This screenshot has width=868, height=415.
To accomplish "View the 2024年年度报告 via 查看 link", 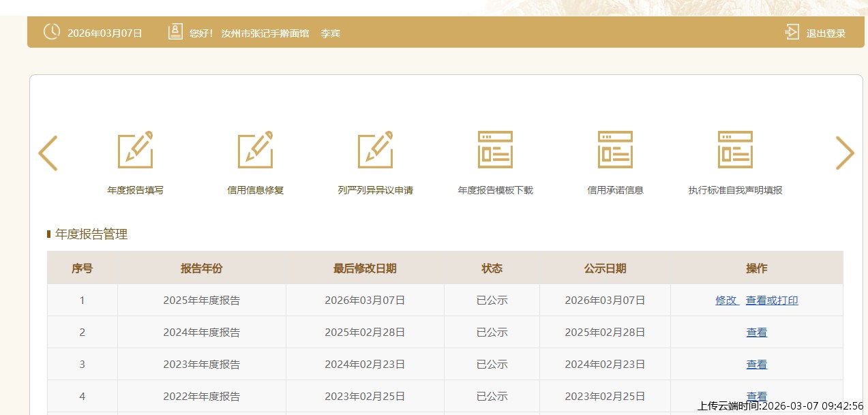I will click(756, 333).
